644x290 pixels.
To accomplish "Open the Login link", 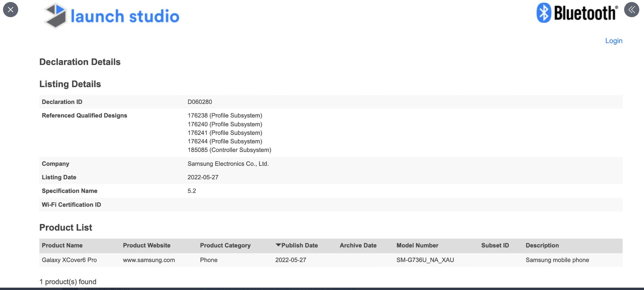I will 613,41.
